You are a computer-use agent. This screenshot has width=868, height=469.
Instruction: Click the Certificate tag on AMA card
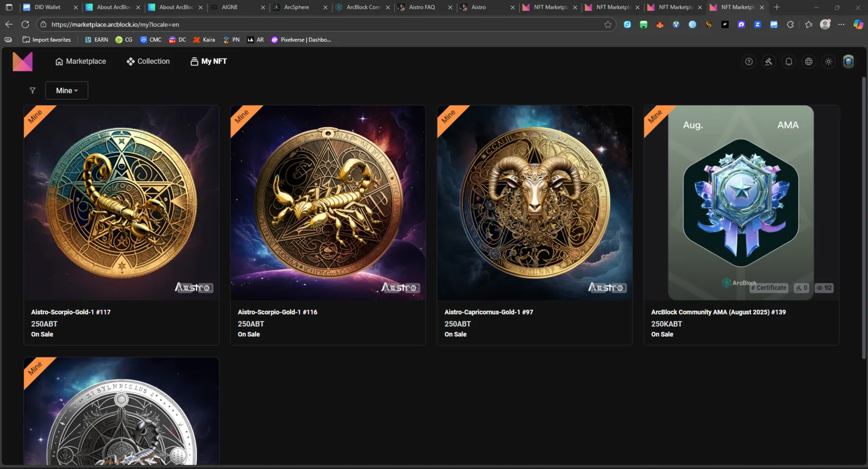point(769,288)
